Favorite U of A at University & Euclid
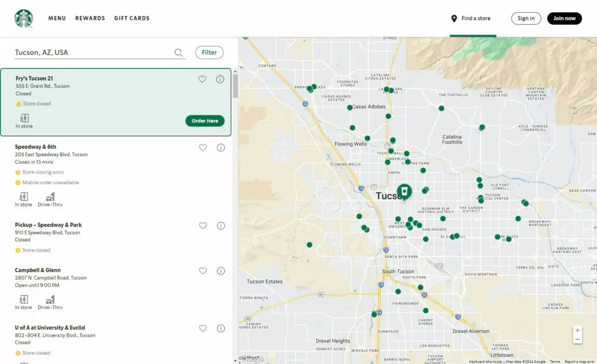597x364 pixels. tap(203, 328)
